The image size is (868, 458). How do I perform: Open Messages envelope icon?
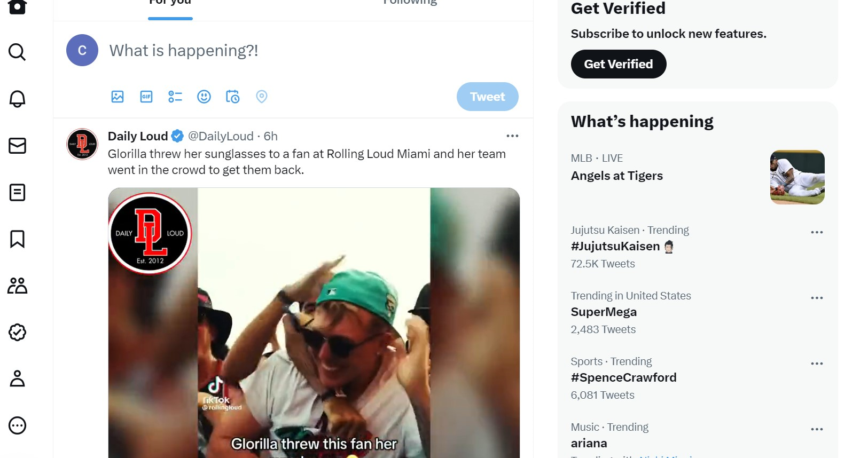(x=17, y=146)
